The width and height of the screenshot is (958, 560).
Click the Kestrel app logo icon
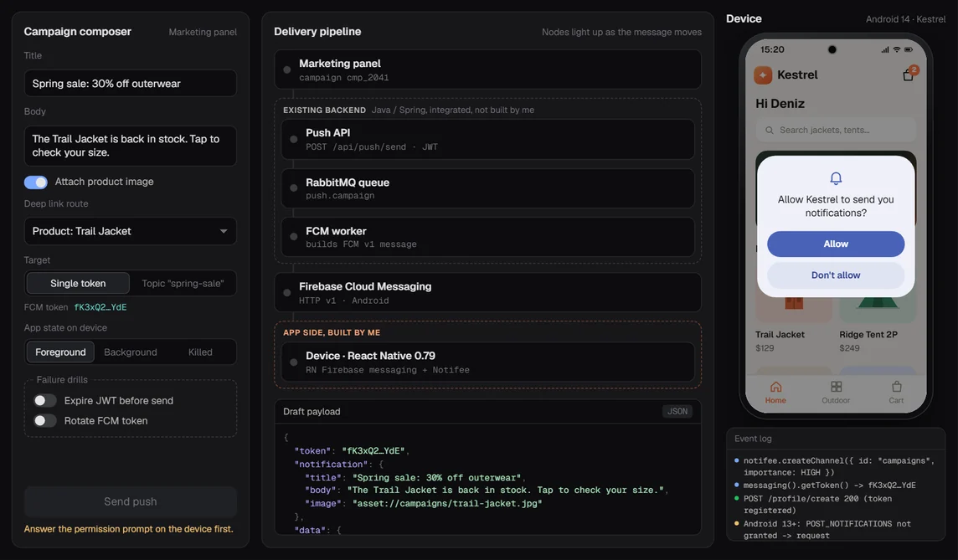(763, 75)
